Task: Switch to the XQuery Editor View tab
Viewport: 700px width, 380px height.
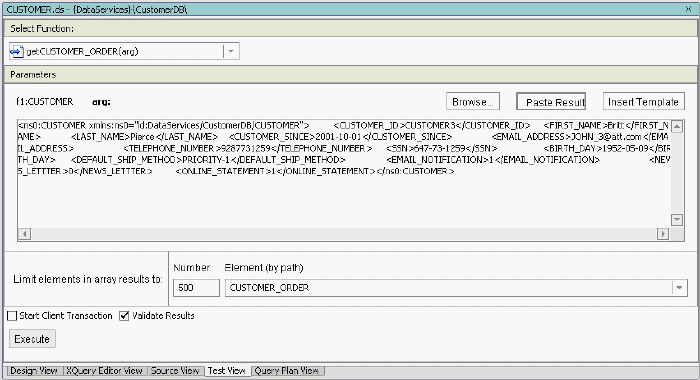Action: [x=104, y=371]
